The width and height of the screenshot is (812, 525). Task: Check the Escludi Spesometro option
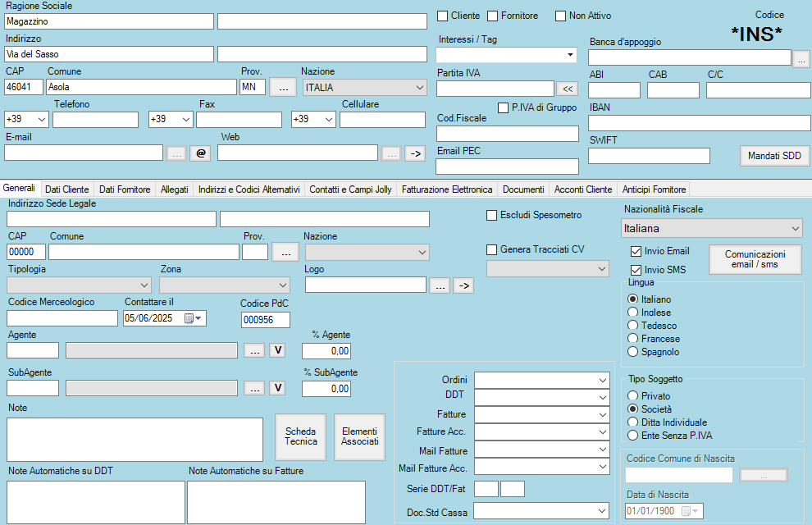coord(492,215)
